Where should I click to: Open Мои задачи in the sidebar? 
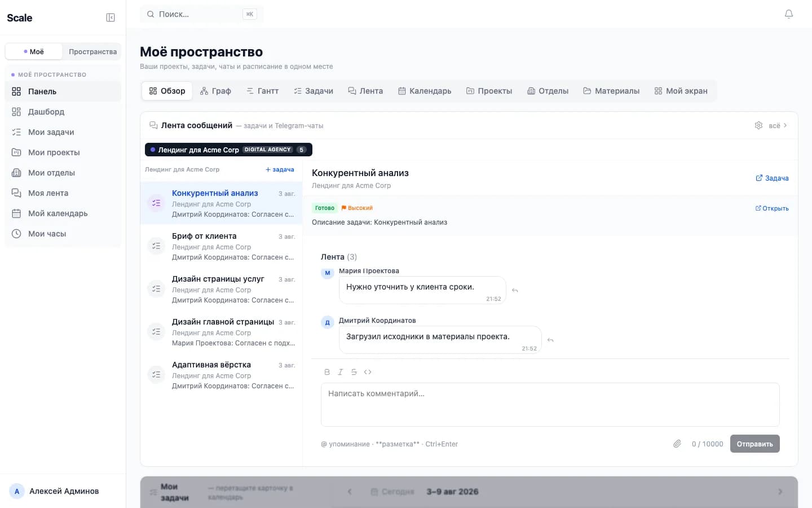click(x=63, y=132)
